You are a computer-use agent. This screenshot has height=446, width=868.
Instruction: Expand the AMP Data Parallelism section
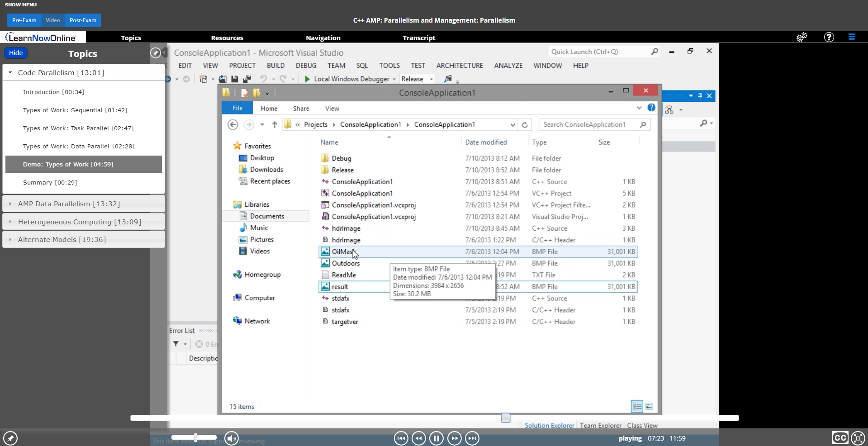pos(69,204)
